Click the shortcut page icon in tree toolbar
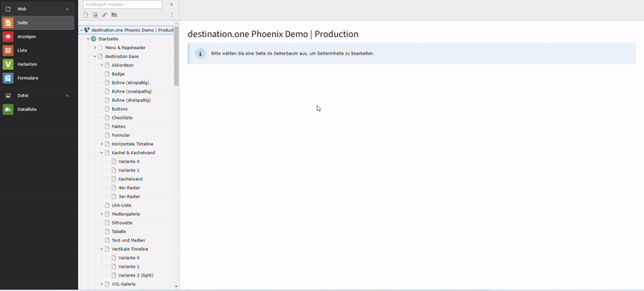 click(x=95, y=15)
